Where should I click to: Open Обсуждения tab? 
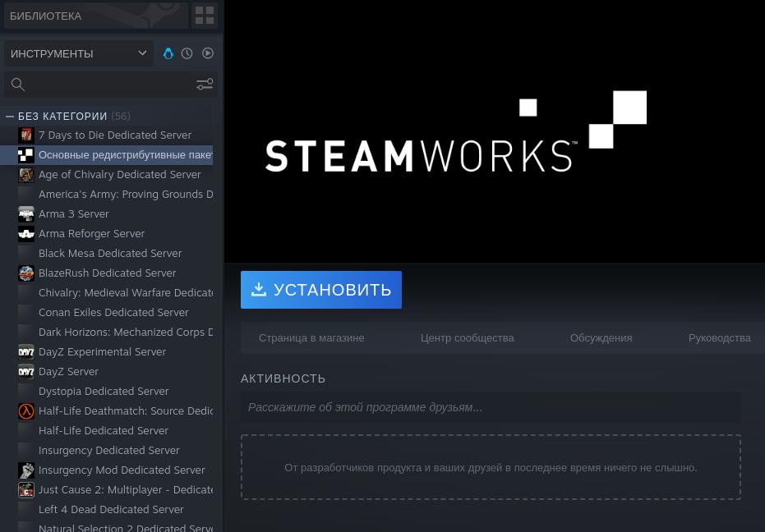point(601,338)
